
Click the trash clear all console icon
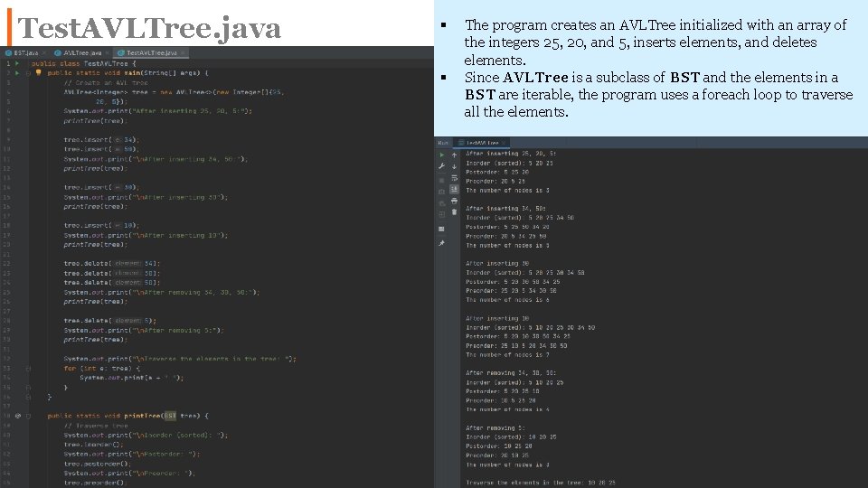tap(455, 211)
